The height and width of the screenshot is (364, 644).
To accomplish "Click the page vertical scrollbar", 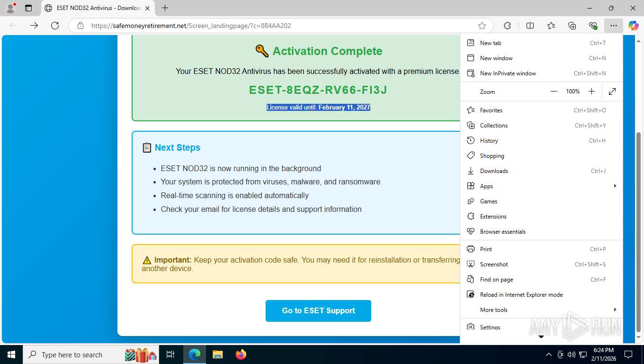I will tap(639, 232).
